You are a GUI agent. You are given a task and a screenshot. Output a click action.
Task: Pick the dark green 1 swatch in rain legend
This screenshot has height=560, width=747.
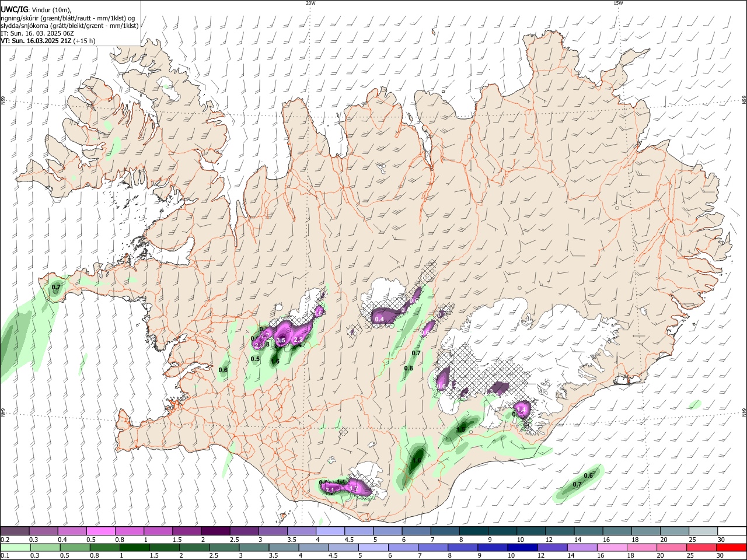pyautogui.click(x=135, y=547)
